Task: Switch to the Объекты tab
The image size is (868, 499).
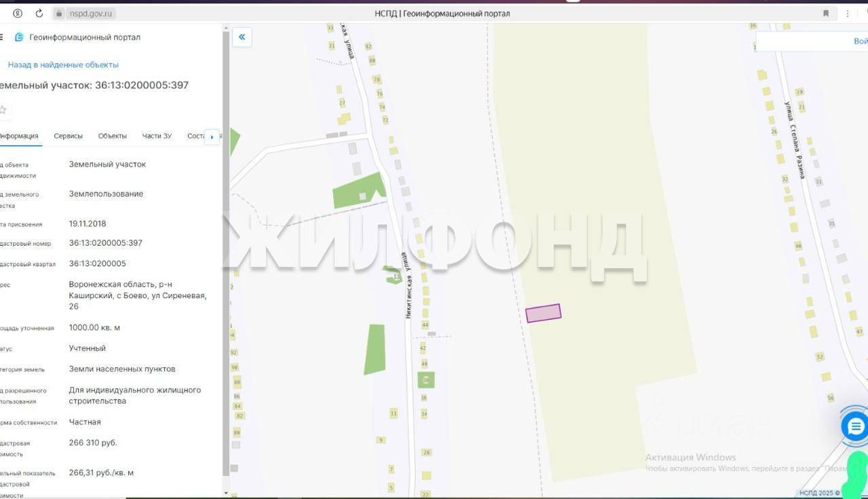Action: click(x=112, y=136)
